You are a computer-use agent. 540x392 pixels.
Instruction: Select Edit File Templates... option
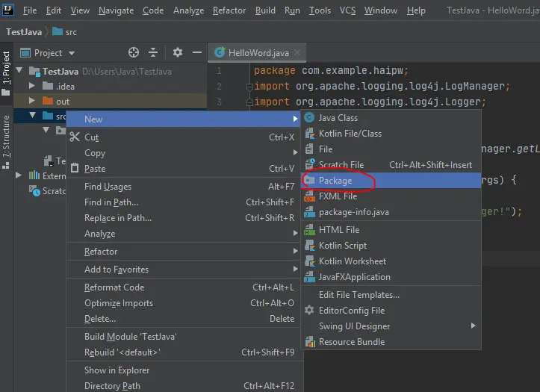tap(391, 295)
